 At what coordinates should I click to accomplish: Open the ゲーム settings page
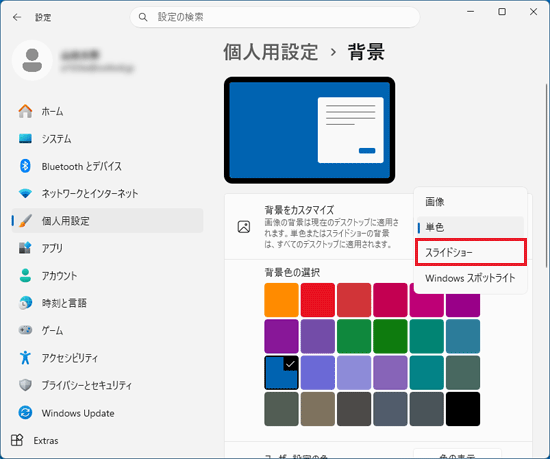(x=107, y=330)
